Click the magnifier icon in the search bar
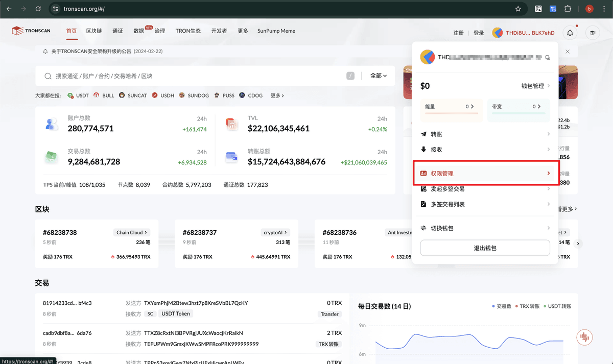The image size is (613, 364). point(48,76)
